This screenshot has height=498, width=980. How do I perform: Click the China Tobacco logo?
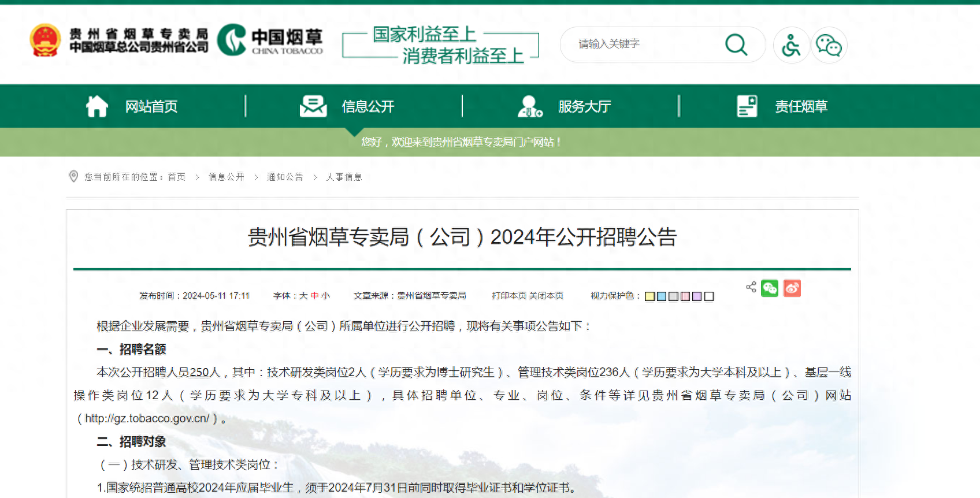point(270,40)
